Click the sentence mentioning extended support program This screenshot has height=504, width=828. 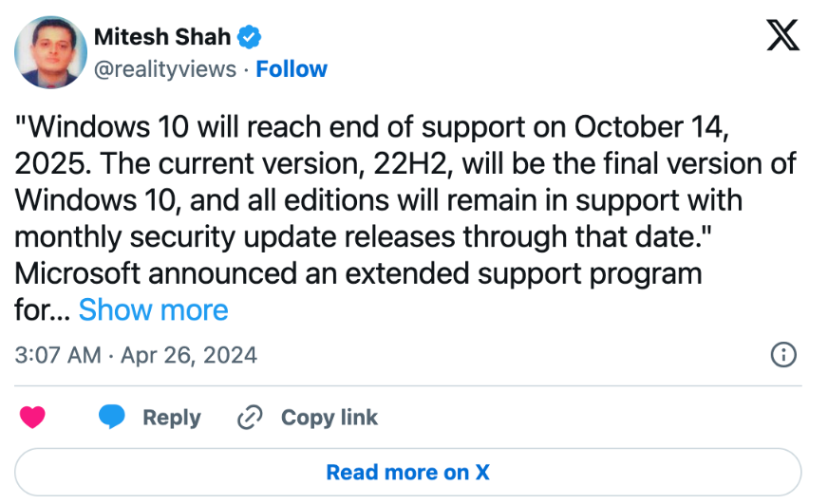tap(358, 274)
